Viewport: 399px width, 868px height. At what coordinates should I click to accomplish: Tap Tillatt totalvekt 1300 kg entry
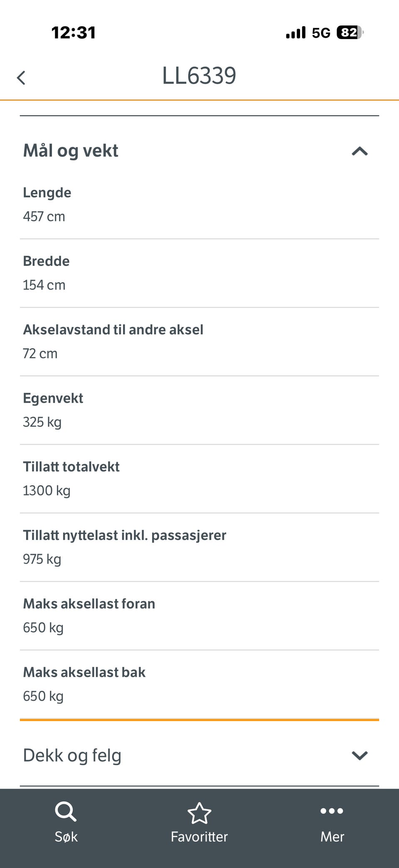[199, 479]
